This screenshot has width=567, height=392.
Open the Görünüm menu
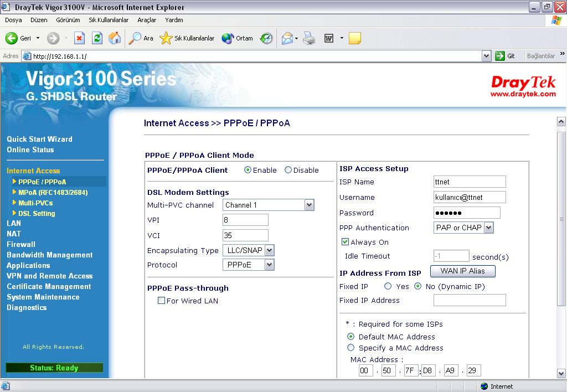tap(68, 20)
